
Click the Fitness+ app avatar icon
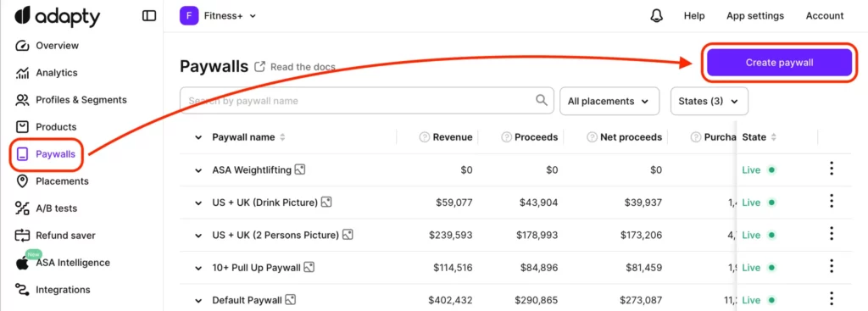(x=189, y=15)
